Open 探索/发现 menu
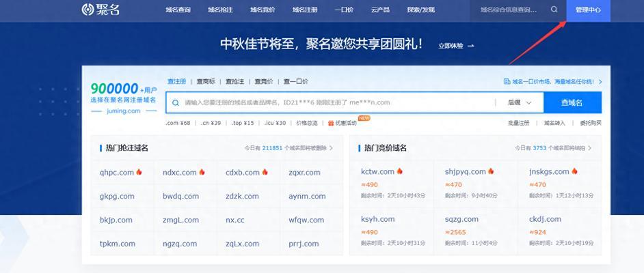644x273 pixels. click(421, 10)
